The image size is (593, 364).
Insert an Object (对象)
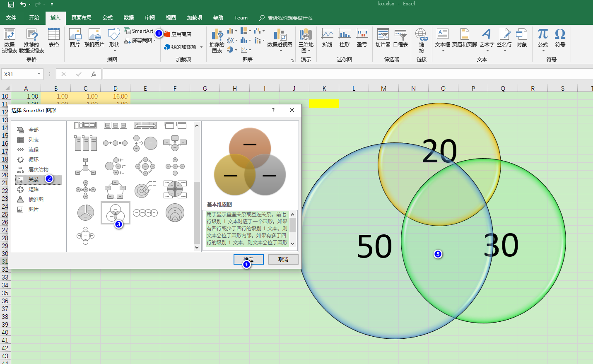tap(522, 38)
